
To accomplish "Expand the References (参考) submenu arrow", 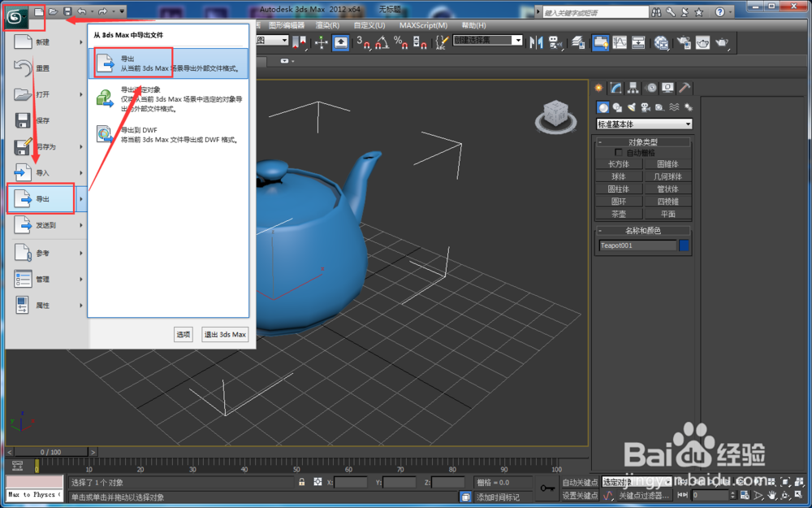I will point(80,253).
